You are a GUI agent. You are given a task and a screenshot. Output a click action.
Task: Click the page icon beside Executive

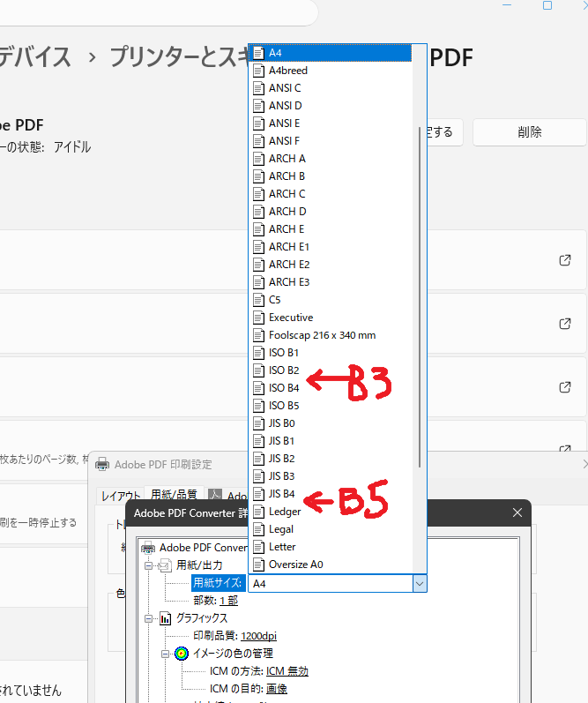[x=258, y=318]
